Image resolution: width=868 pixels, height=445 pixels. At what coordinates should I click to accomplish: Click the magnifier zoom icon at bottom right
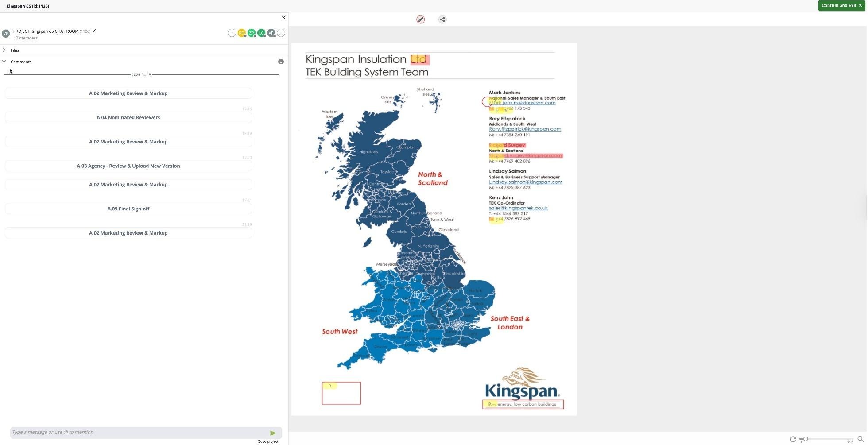point(861,439)
